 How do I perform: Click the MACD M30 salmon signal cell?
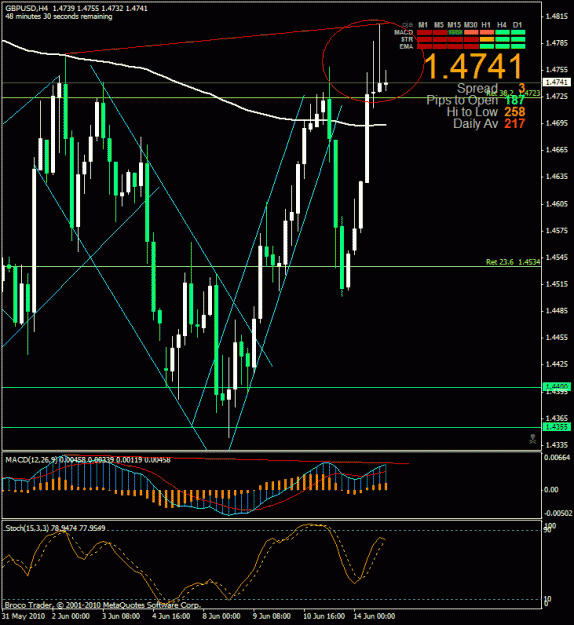point(471,32)
